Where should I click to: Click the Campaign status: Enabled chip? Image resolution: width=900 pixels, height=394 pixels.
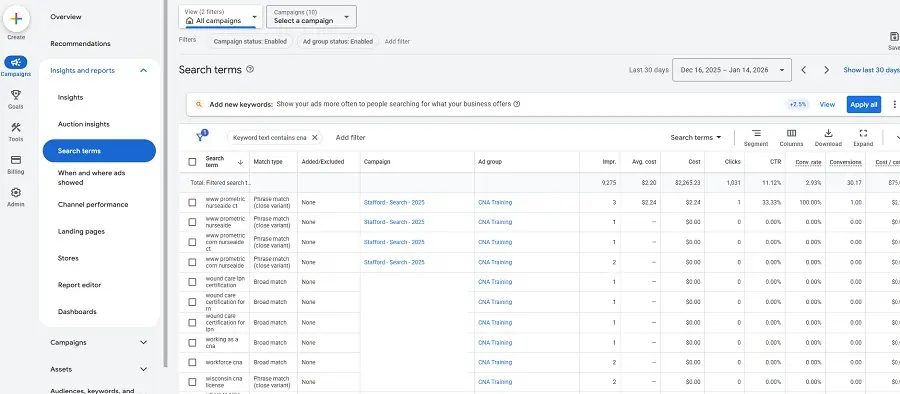(250, 41)
